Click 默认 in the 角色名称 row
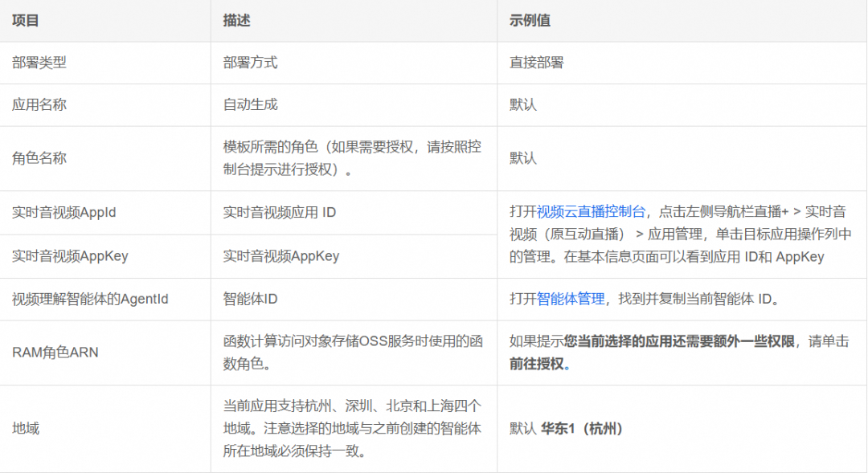The height and width of the screenshot is (473, 868). [x=523, y=158]
